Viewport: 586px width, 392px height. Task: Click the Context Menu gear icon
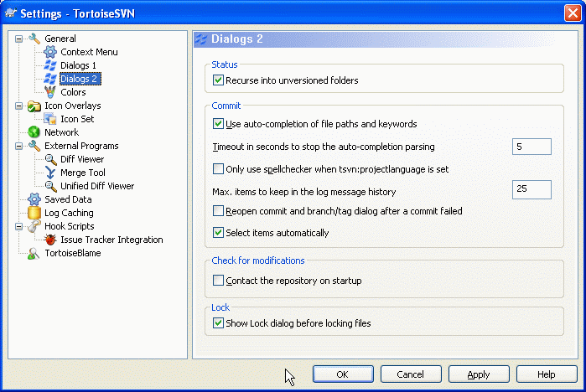coord(50,52)
